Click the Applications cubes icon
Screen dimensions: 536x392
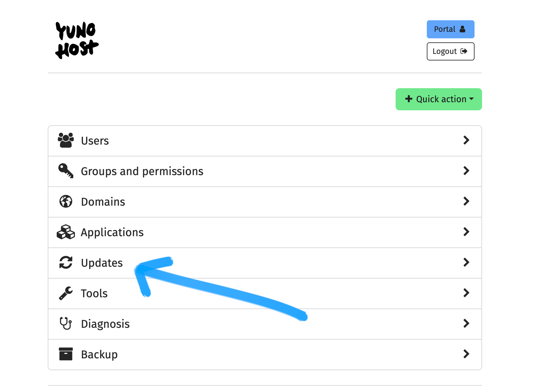[x=66, y=232]
